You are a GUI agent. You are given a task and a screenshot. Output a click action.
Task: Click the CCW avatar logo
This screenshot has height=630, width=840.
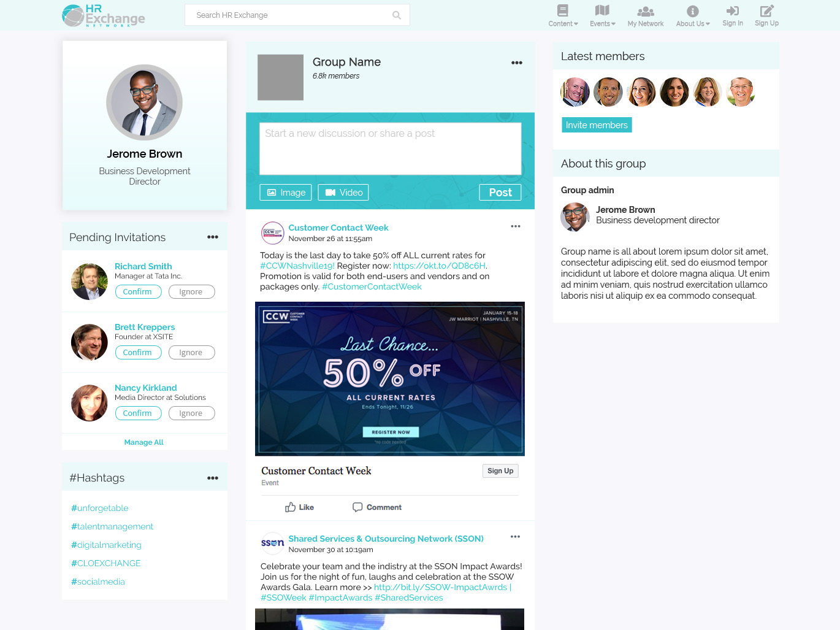273,233
